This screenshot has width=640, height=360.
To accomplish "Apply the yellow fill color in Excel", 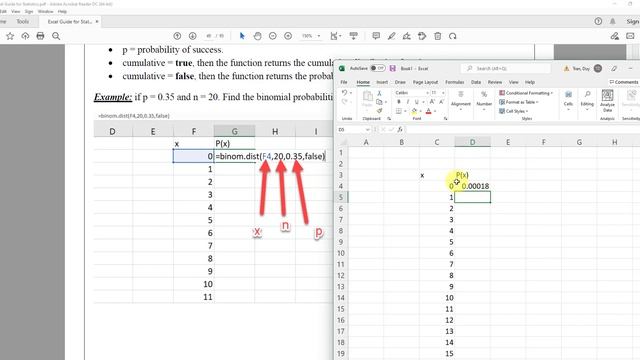I will click(x=414, y=111).
